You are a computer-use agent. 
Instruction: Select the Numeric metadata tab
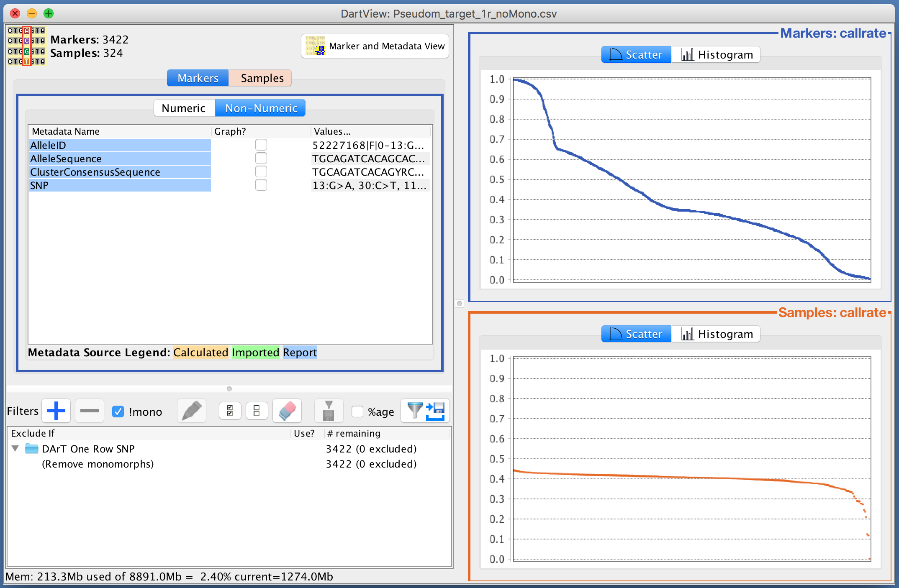(x=184, y=108)
